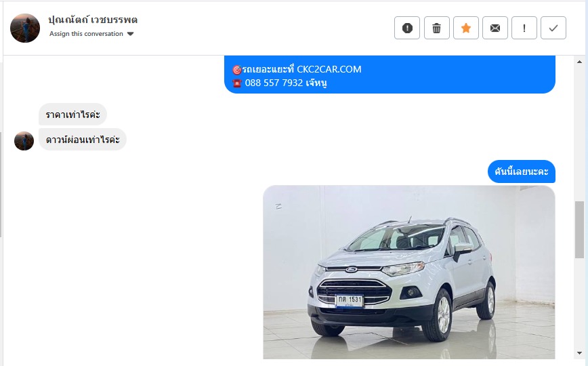Click the blue reply bubble คันนี้เลยนะคะ

click(521, 171)
